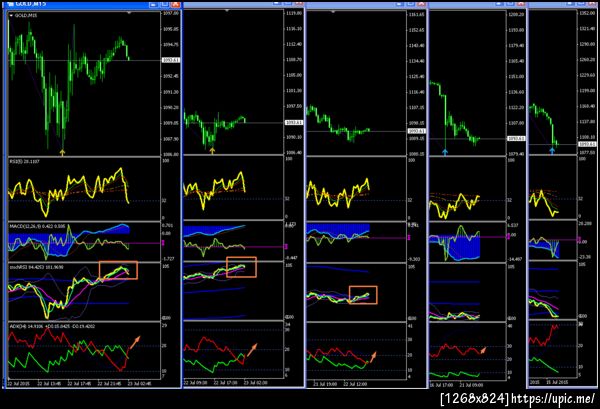600x409 pixels.
Task: Click the magenta MACD level marker in third chart
Action: (x=409, y=238)
